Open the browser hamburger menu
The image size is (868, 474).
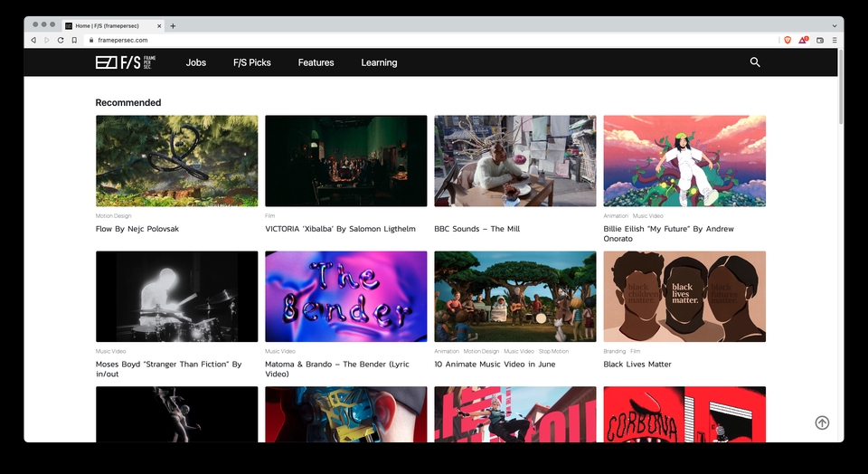[835, 40]
